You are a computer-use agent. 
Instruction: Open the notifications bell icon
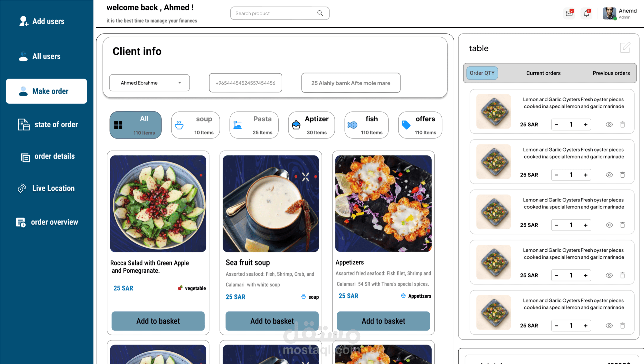(587, 13)
